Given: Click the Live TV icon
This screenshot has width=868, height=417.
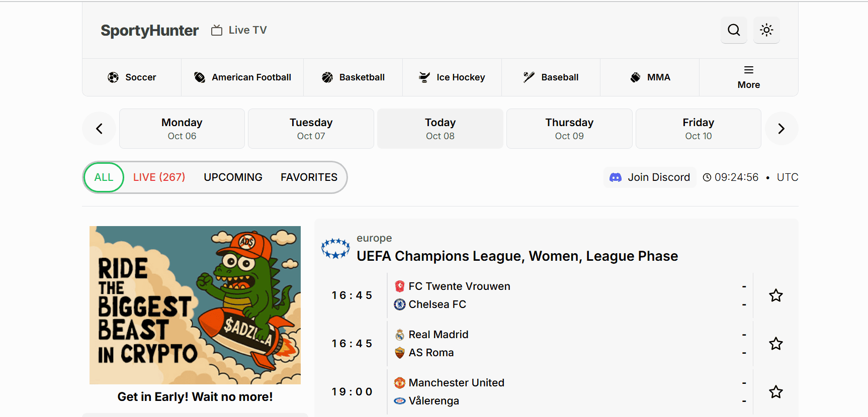Looking at the screenshot, I should tap(217, 30).
